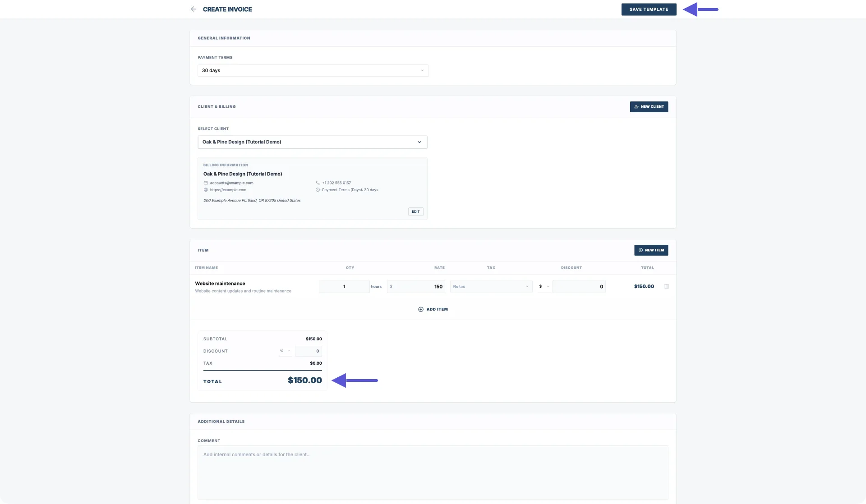The image size is (866, 504).
Task: Go back using the arrow beside Create Invoice
Action: point(193,9)
